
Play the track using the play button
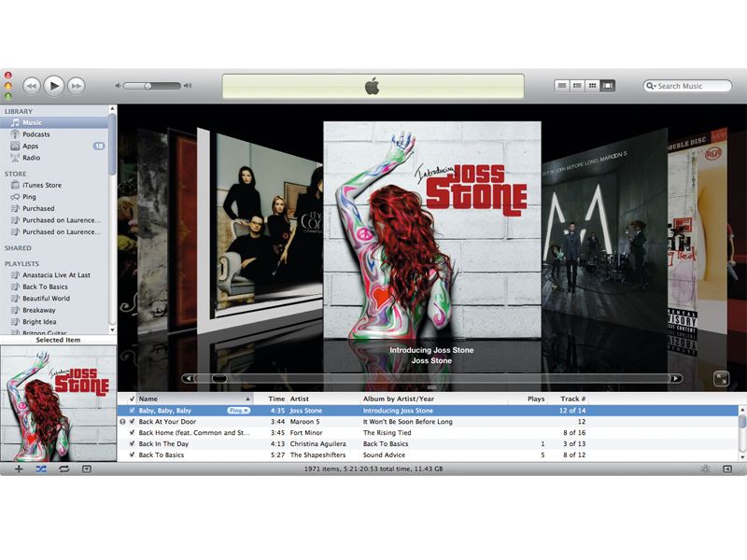[53, 85]
